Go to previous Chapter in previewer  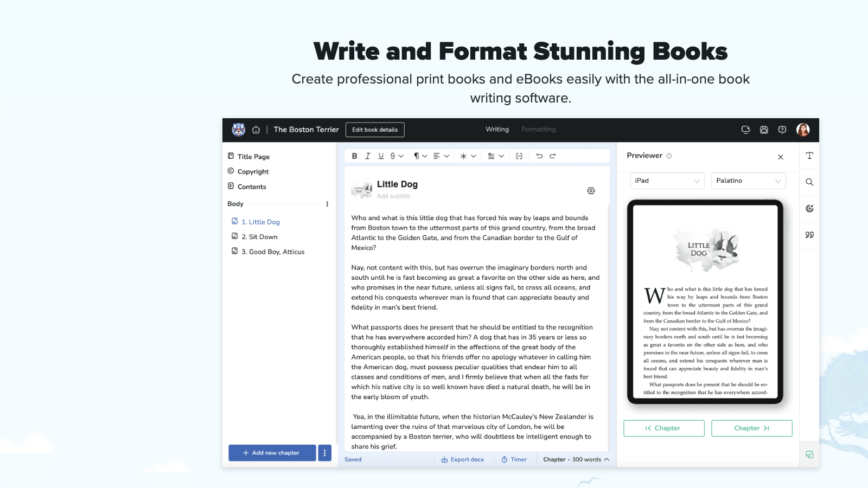(x=664, y=428)
